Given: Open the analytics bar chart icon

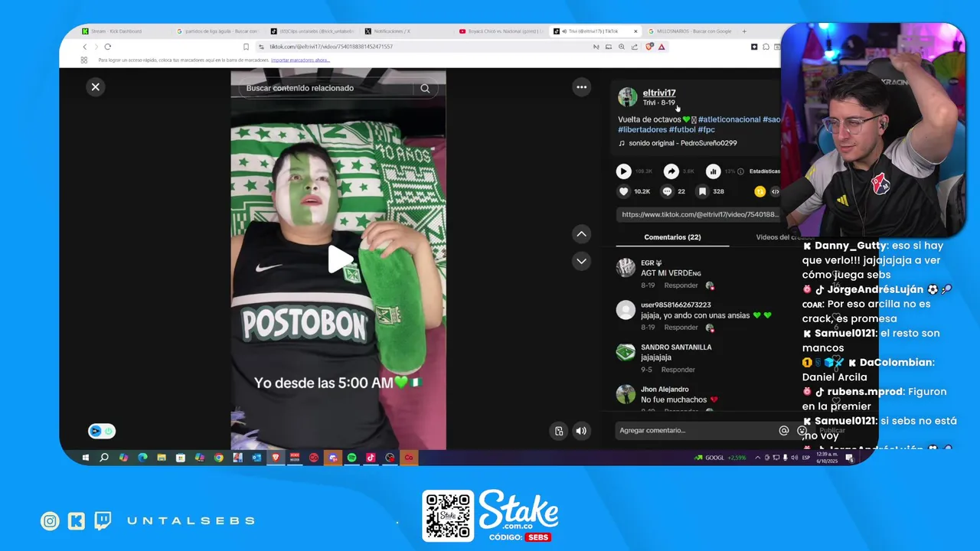Looking at the screenshot, I should tap(713, 171).
